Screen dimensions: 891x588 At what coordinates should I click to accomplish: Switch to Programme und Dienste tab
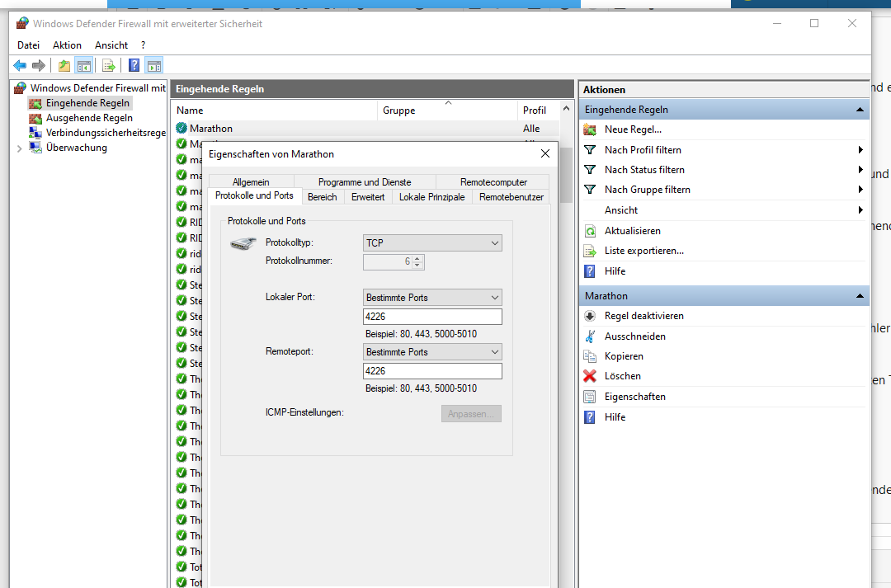coord(365,181)
